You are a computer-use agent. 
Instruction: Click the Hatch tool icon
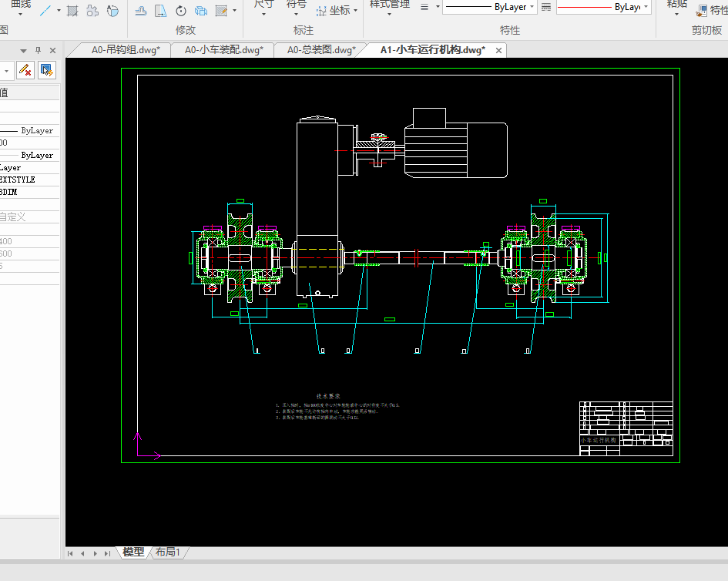(72, 11)
